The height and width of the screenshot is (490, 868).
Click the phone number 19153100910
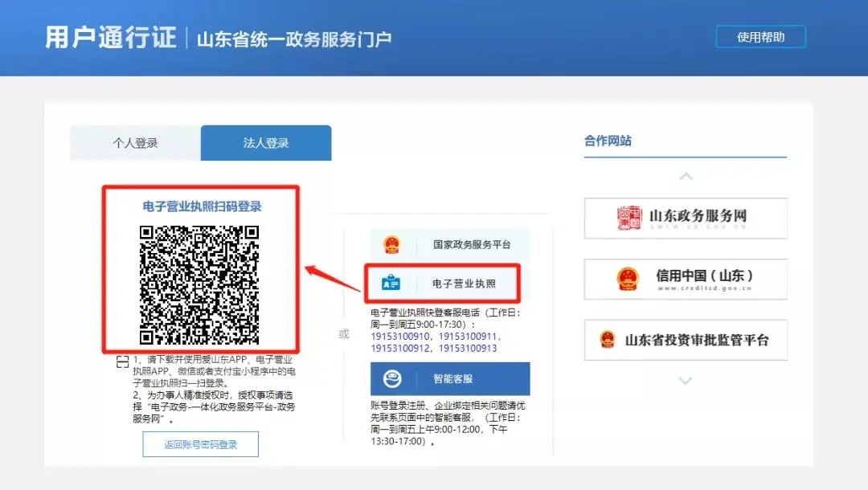click(x=401, y=337)
